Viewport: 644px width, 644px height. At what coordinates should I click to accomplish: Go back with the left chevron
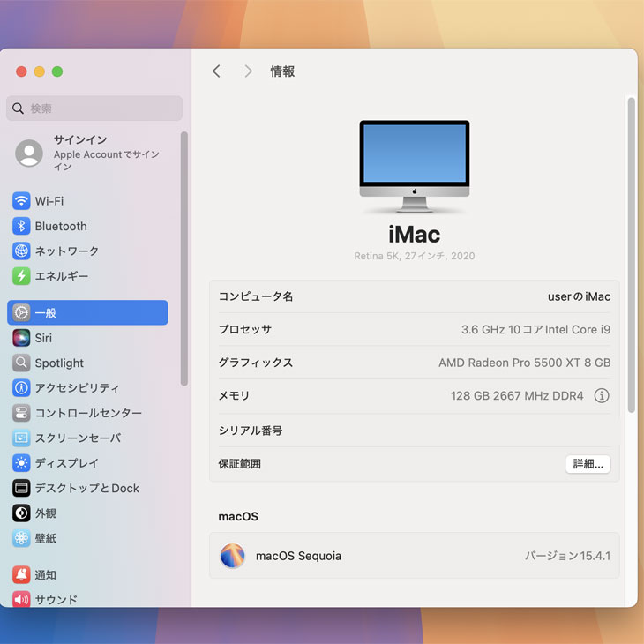216,71
